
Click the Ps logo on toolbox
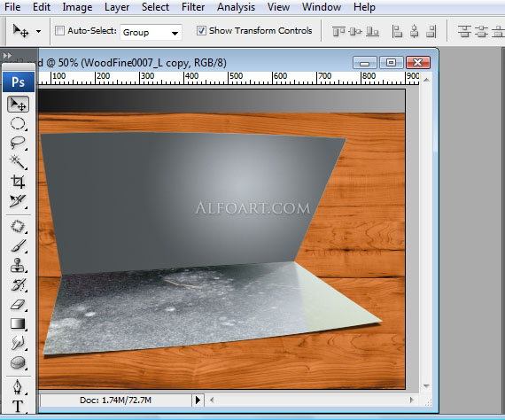19,82
